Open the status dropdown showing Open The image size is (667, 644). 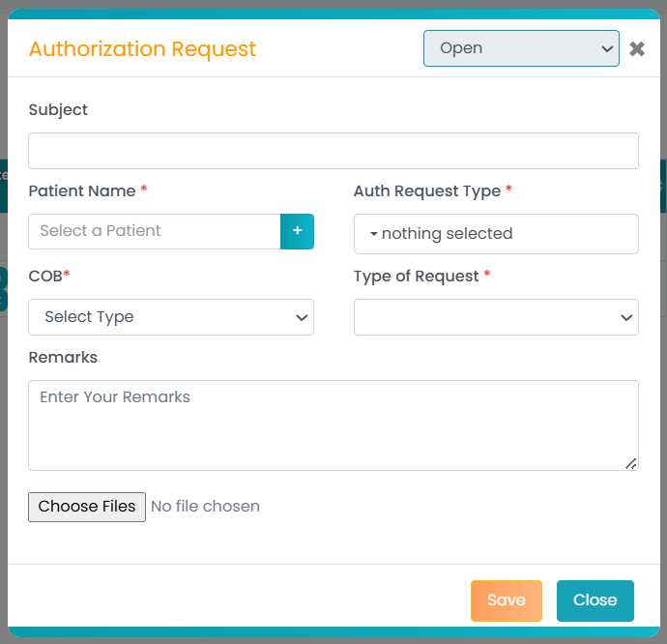pyautogui.click(x=521, y=48)
